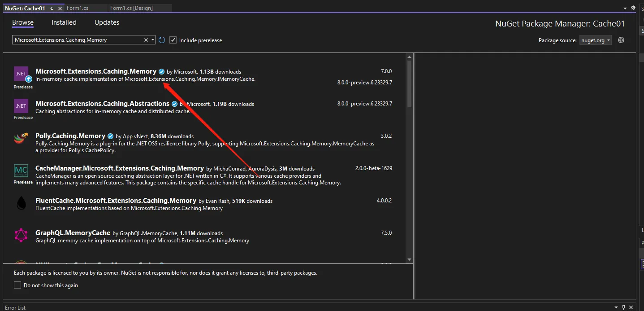The image size is (644, 311).
Task: Open the Installed packages tab
Action: point(64,22)
